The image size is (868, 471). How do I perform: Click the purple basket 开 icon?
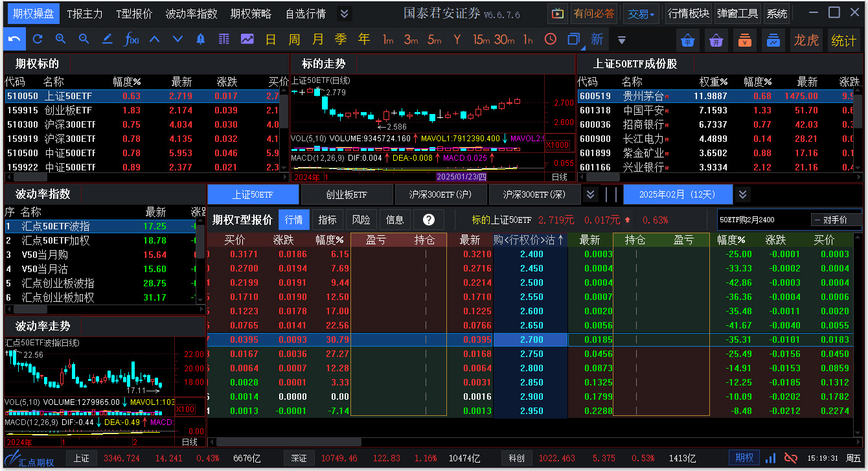[x=716, y=40]
